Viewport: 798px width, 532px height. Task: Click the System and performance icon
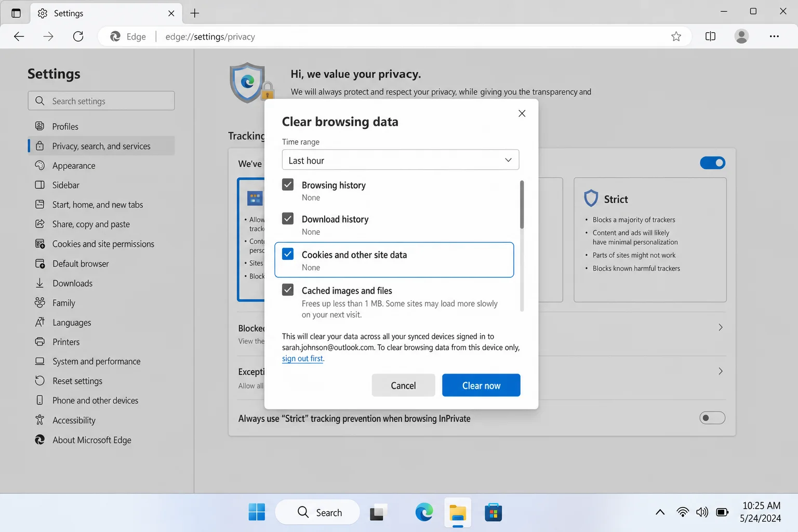39,361
